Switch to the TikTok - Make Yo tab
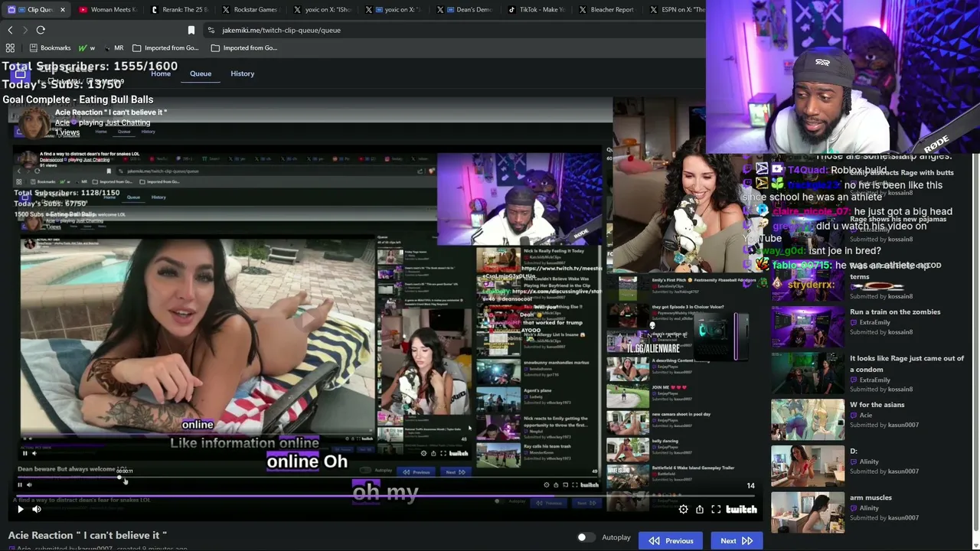 click(x=536, y=10)
